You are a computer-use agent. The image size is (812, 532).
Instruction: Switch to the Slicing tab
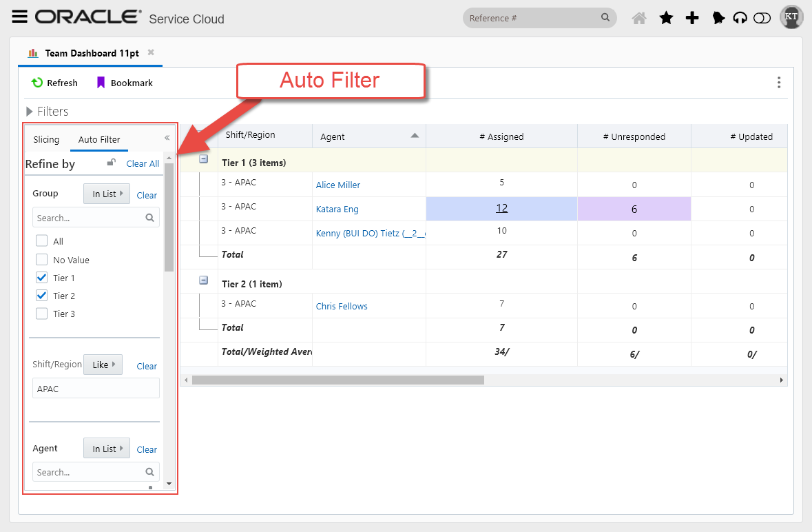pos(46,139)
